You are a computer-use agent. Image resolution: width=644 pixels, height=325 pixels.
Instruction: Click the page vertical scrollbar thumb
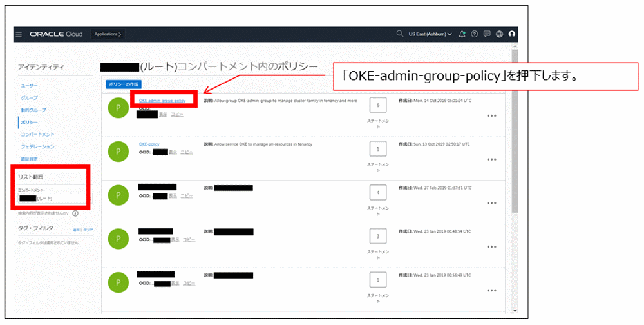pos(515,132)
